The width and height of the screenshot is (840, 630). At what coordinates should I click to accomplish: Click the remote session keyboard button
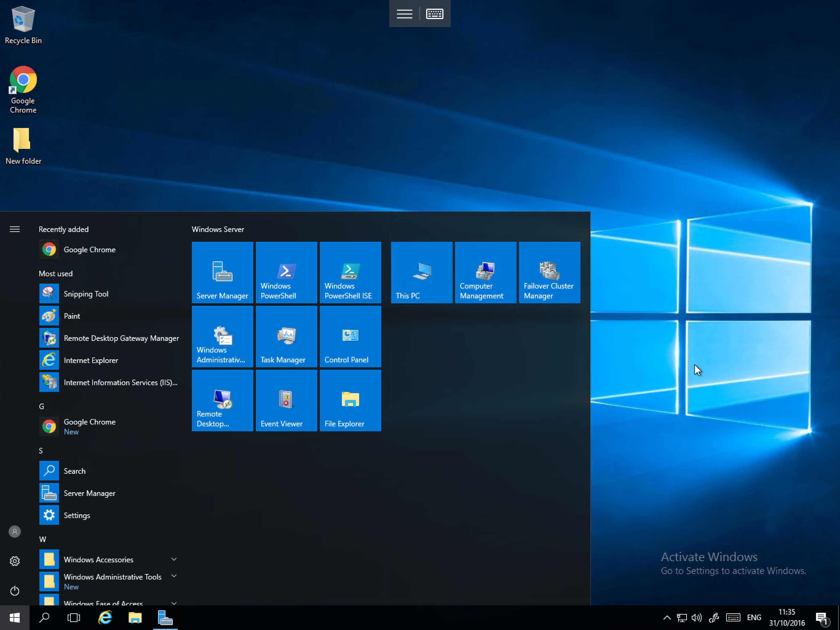pos(435,14)
